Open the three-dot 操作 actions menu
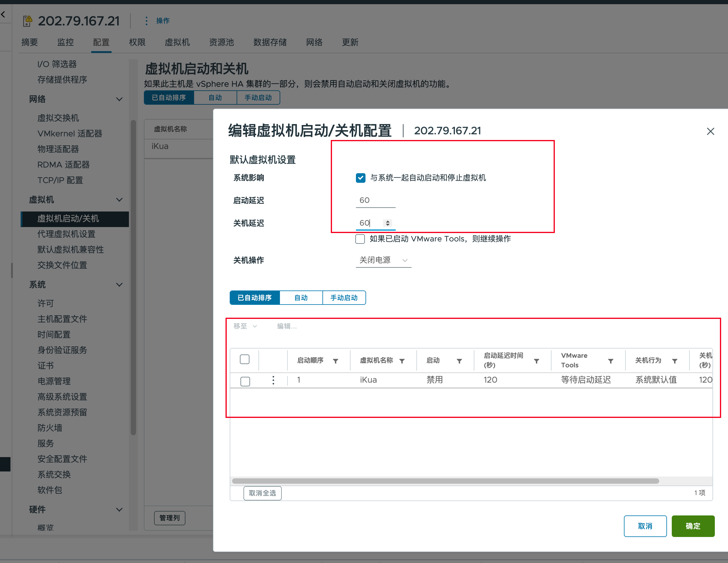The height and width of the screenshot is (563, 728). tap(146, 21)
